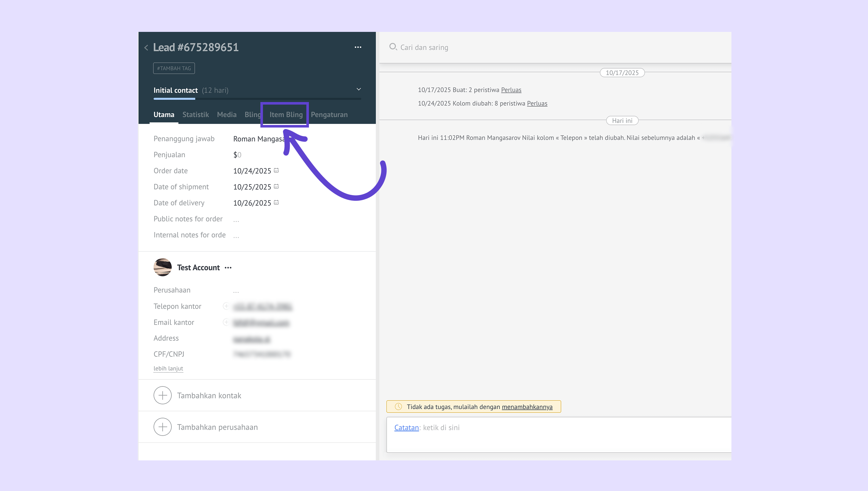Click plus circle for Tambahkan kontak
Viewport: 868px width, 491px height.
(x=162, y=395)
